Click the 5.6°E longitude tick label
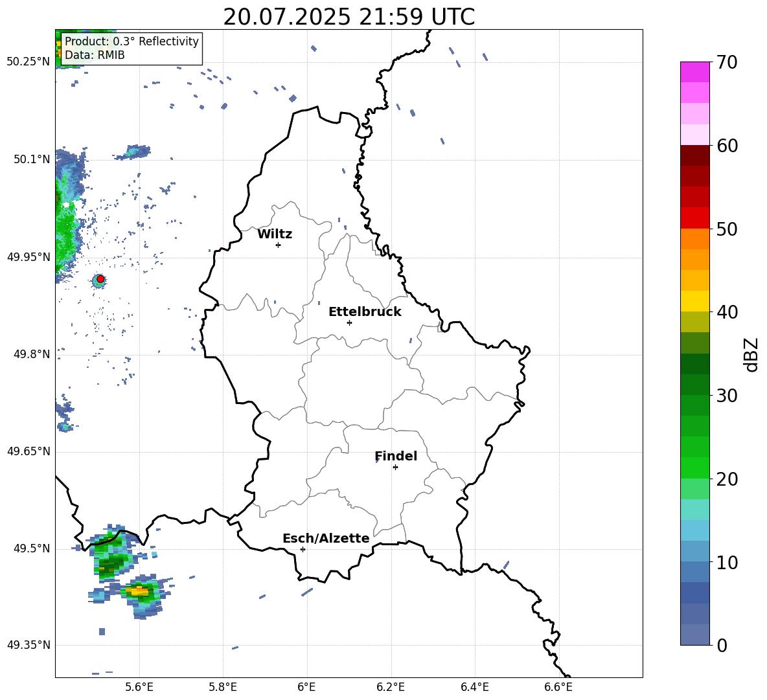 click(139, 687)
